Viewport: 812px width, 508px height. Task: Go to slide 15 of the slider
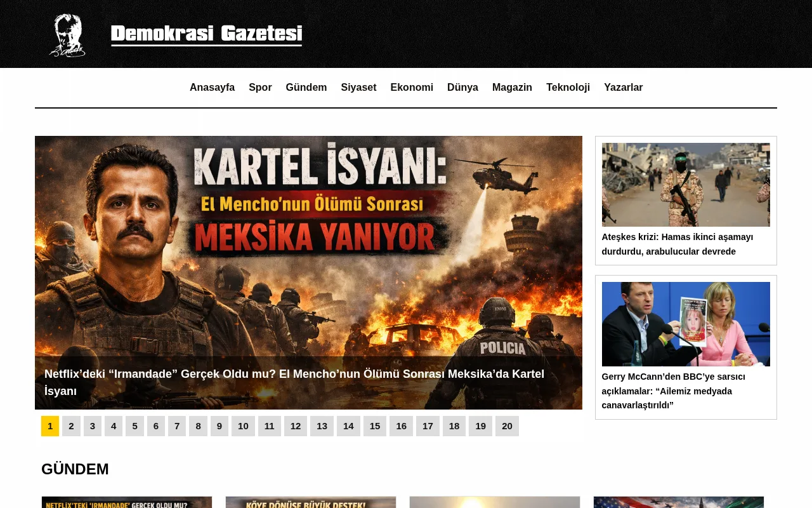click(374, 425)
